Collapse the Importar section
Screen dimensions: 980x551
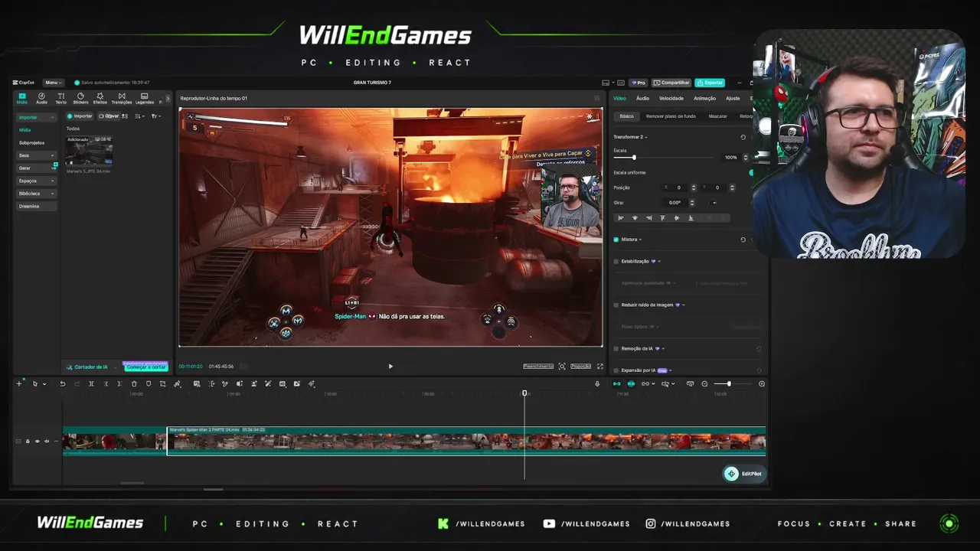click(x=36, y=117)
